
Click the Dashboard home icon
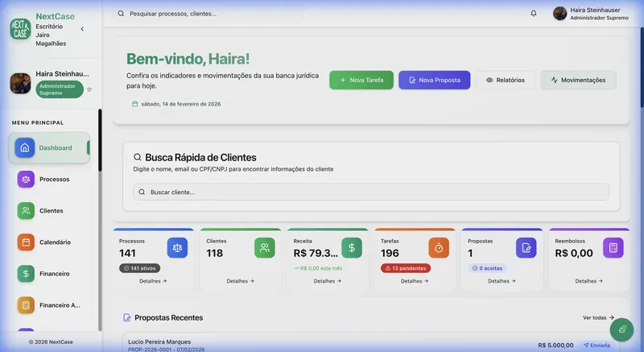tap(25, 147)
